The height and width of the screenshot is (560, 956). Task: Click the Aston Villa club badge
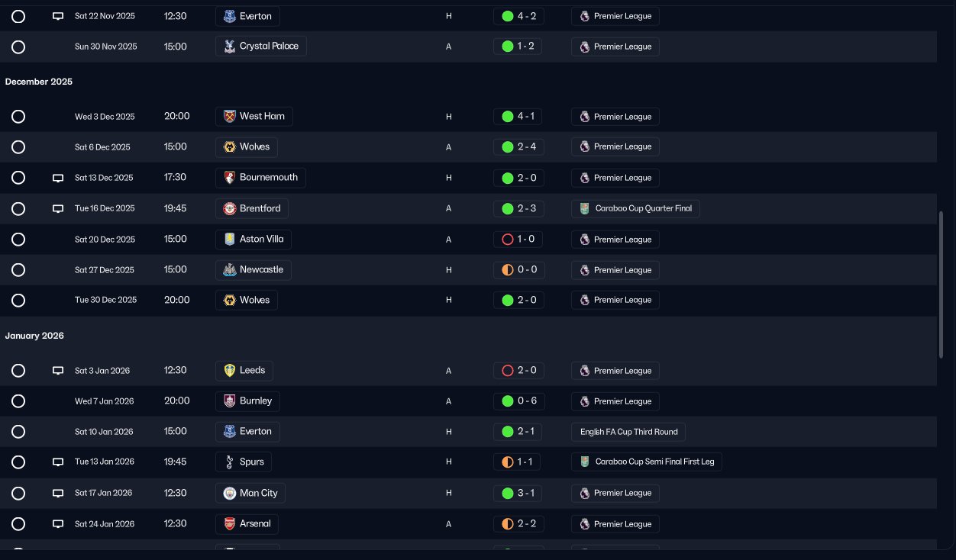229,240
